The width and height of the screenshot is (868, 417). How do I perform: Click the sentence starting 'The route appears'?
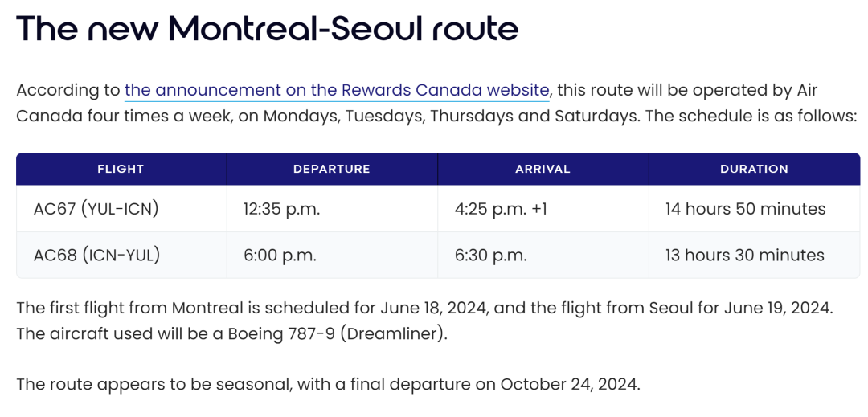pos(328,384)
